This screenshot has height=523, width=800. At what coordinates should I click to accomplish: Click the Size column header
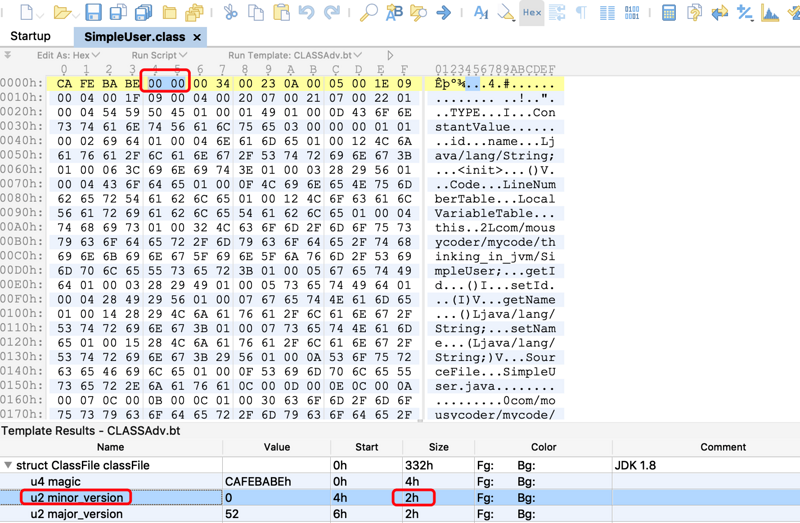tap(438, 447)
